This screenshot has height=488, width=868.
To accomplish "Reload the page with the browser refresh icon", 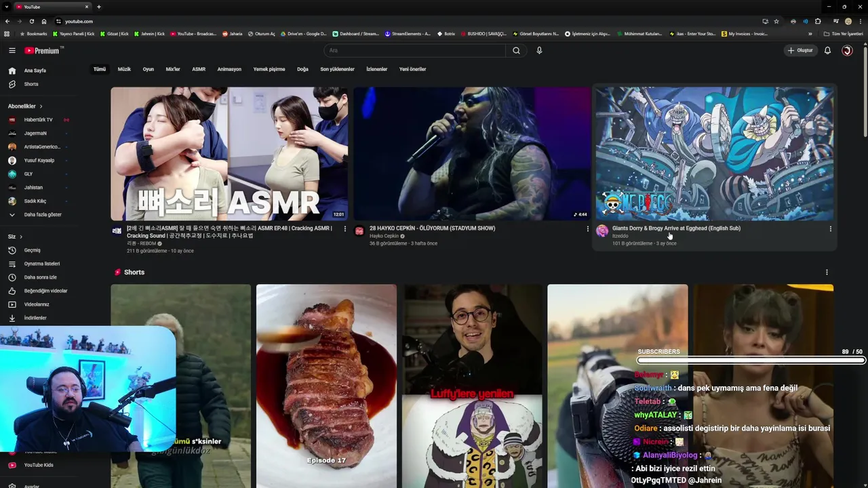I will 31,21.
